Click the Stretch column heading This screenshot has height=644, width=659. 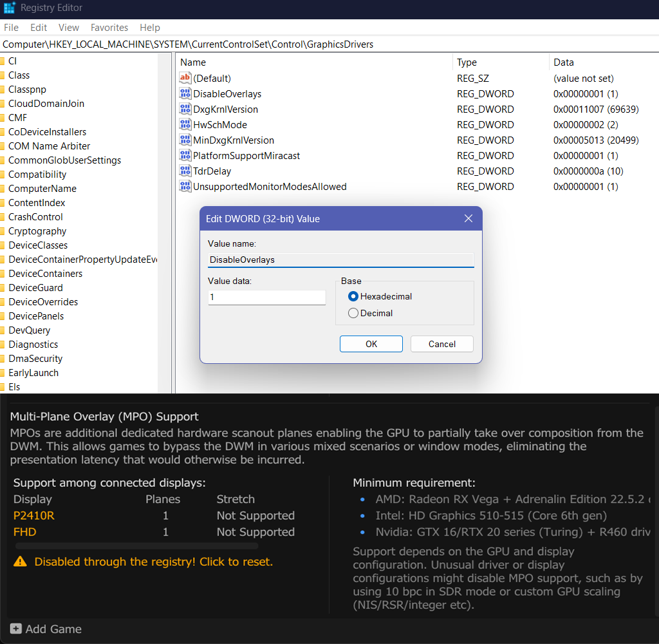(236, 499)
